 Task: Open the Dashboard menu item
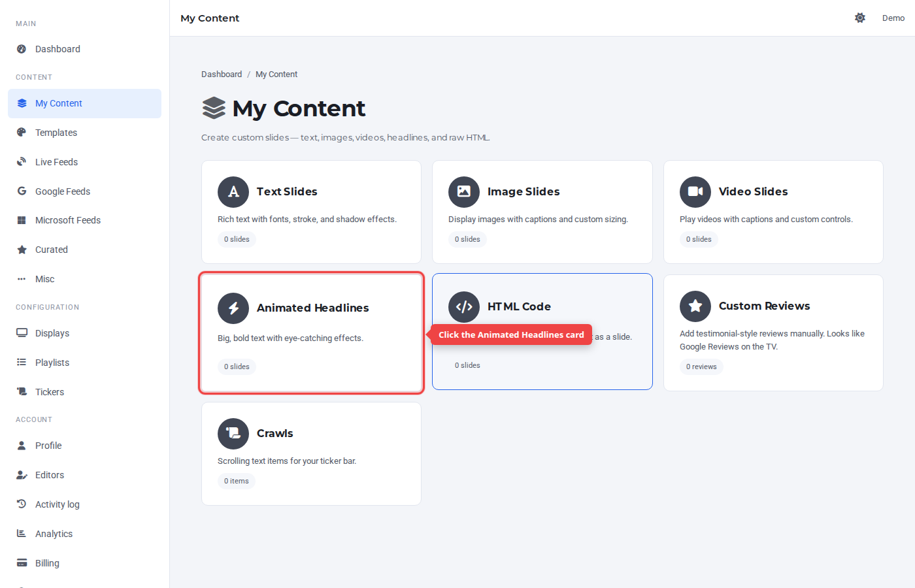85,49
